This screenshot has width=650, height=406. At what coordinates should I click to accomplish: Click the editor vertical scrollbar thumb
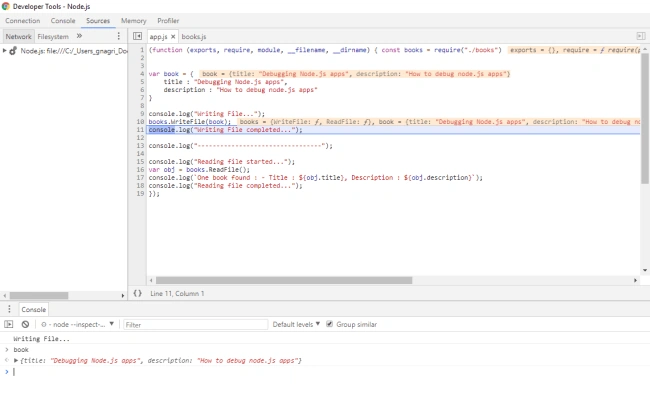click(645, 118)
